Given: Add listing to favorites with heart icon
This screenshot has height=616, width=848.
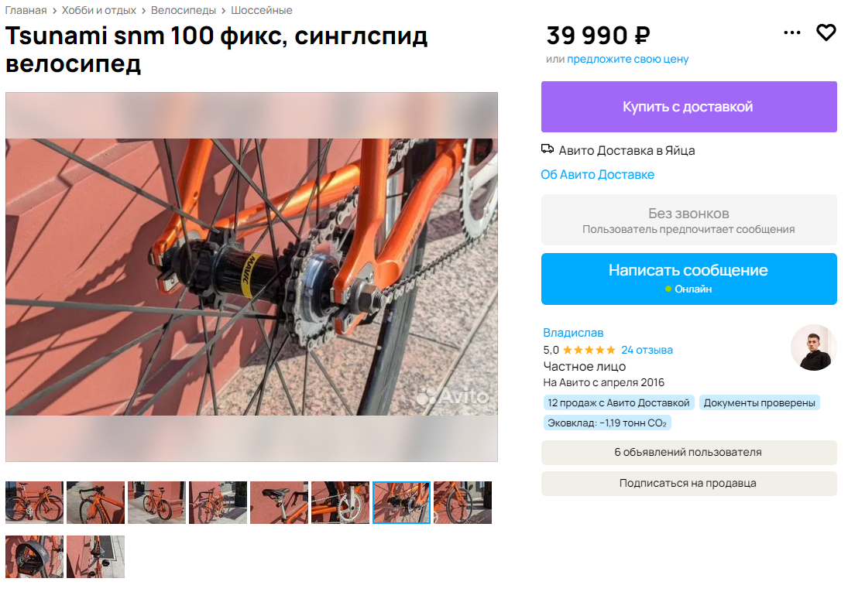Looking at the screenshot, I should (x=826, y=33).
